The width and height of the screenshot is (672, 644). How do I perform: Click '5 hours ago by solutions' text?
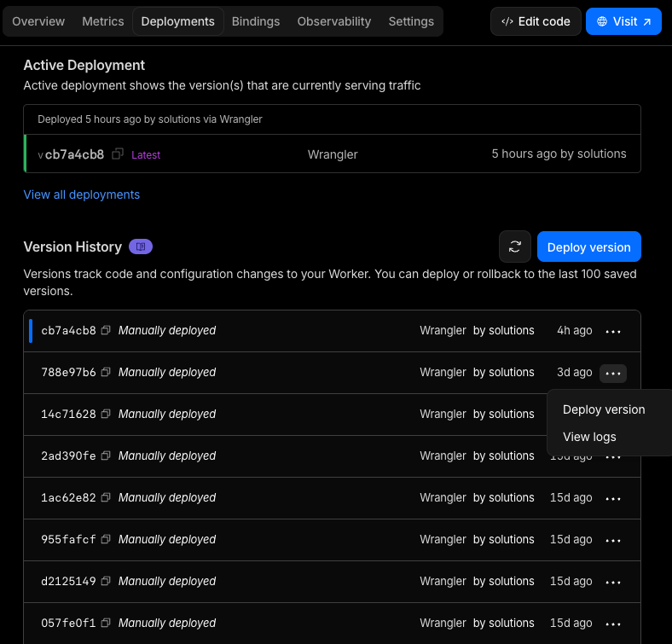[559, 154]
